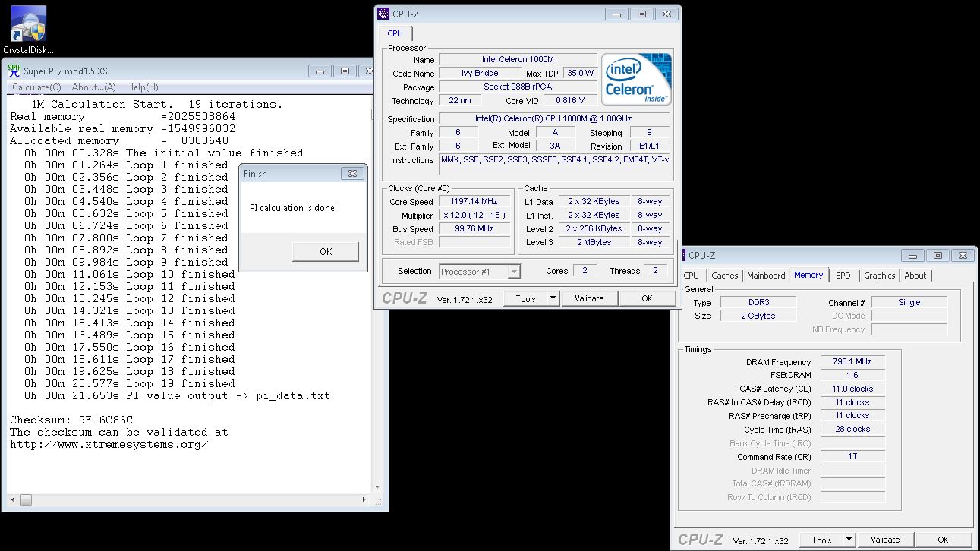This screenshot has width=980, height=551.
Task: Click Validate in processor CPU-Z window
Action: [x=589, y=298]
